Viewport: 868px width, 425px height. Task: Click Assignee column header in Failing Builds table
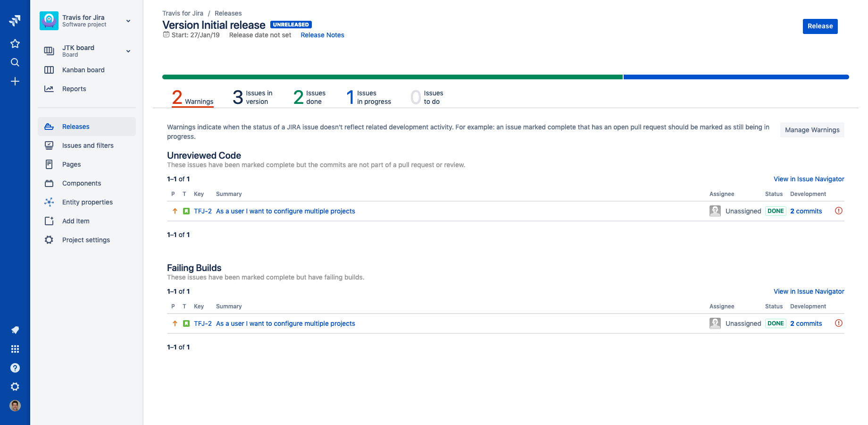[x=722, y=306]
